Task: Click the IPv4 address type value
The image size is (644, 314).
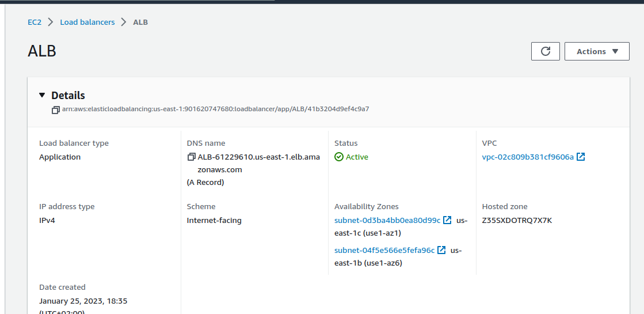Action: (x=47, y=220)
